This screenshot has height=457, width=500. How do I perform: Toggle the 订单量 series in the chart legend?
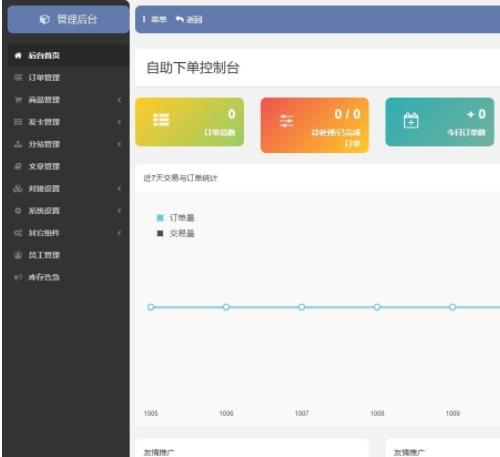[175, 218]
